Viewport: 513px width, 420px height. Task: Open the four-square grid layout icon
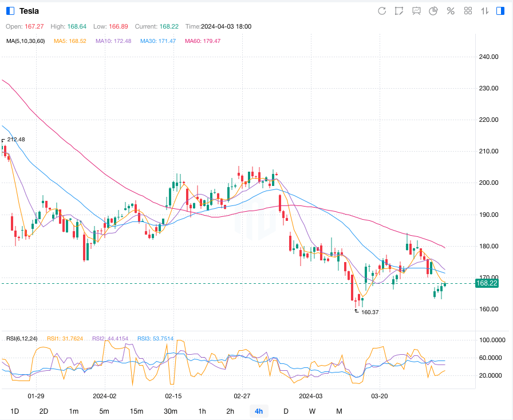coord(468,11)
